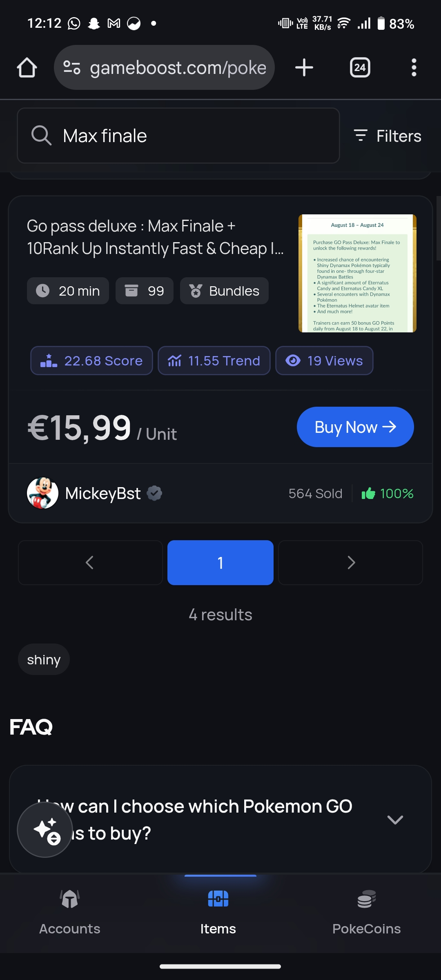The height and width of the screenshot is (980, 441).
Task: Expand the FAQ question about Pokemon GO
Action: coord(220,819)
